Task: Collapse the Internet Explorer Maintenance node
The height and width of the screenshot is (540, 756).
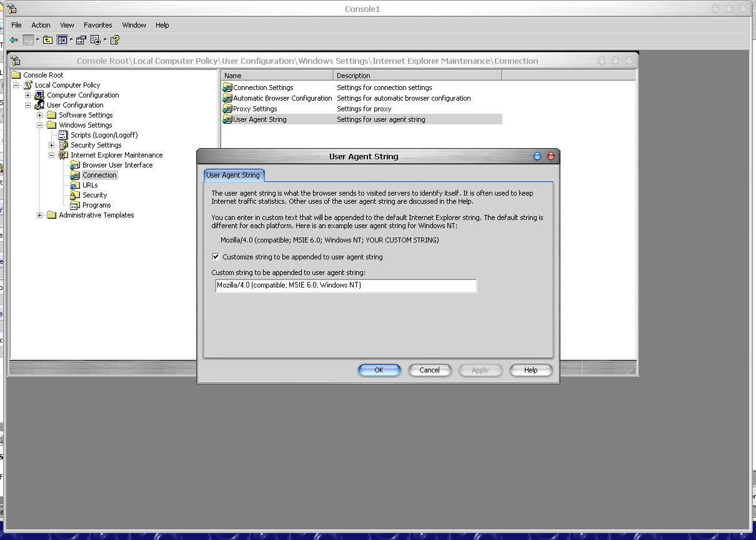Action: tap(52, 155)
